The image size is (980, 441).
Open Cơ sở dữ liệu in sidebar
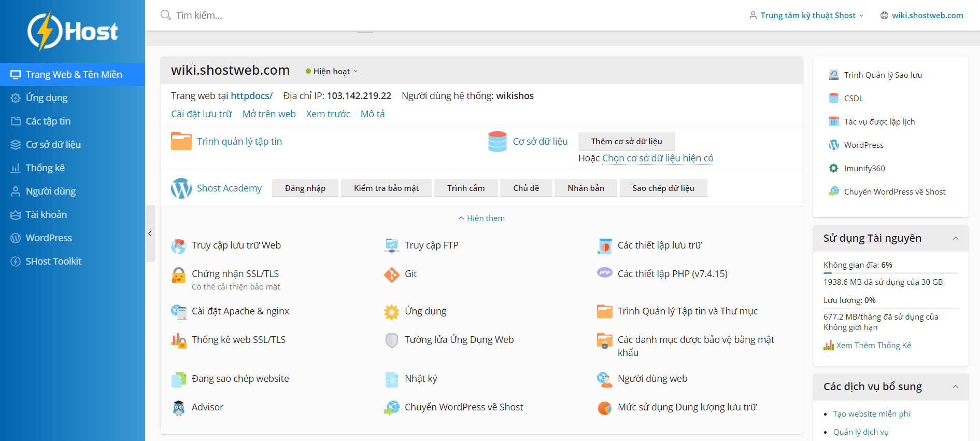pyautogui.click(x=73, y=144)
